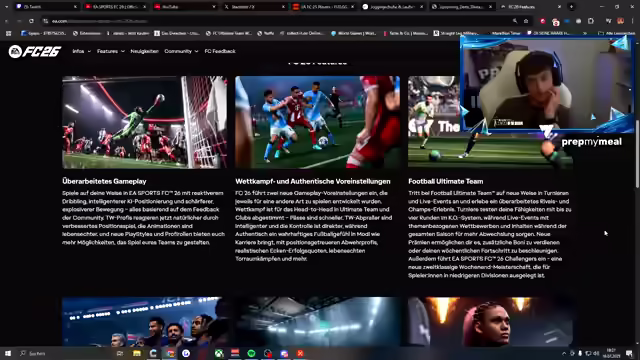Close the Twitch browser tab
The width and height of the screenshot is (640, 360).
point(75,7)
